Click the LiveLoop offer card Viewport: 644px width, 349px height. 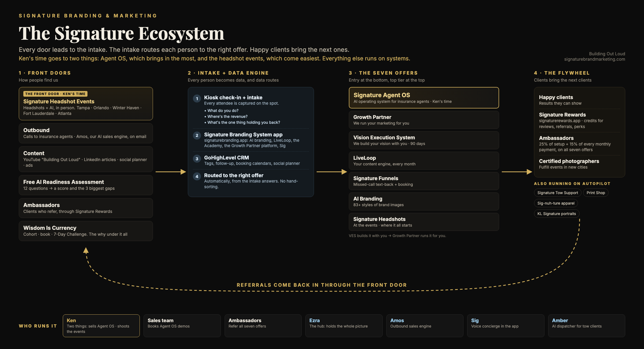[x=424, y=161]
